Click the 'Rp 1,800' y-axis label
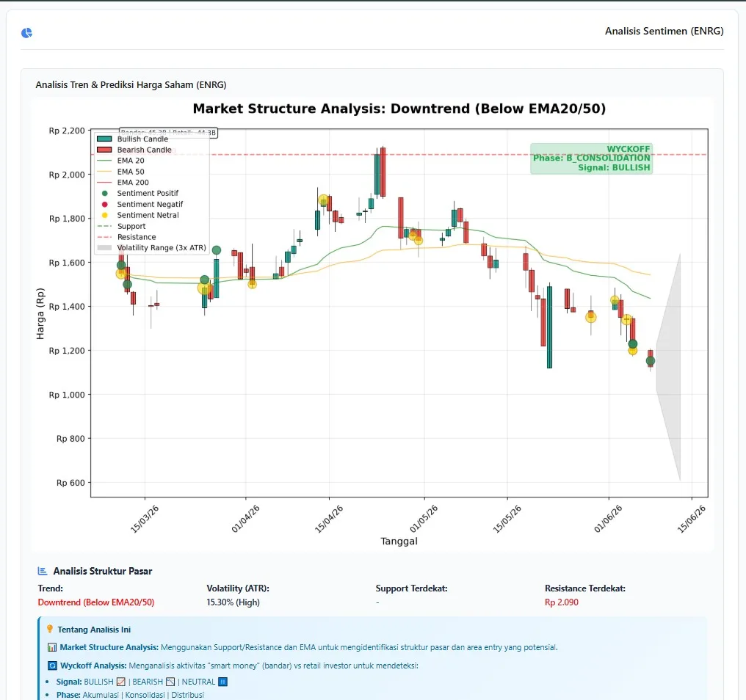This screenshot has height=700, width=746. [x=67, y=219]
